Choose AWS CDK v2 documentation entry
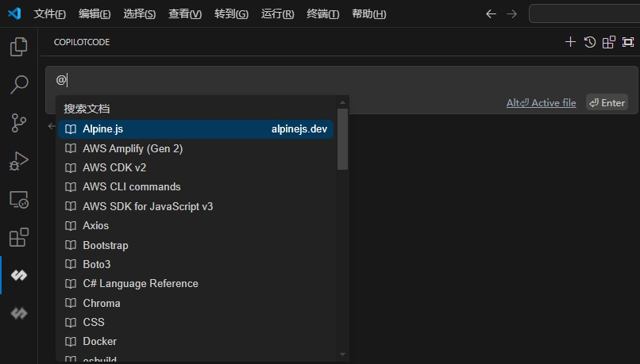Viewport: 640px width, 364px height. pyautogui.click(x=114, y=167)
